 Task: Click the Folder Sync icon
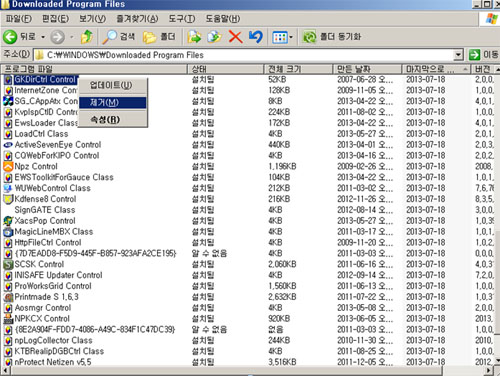[309, 37]
